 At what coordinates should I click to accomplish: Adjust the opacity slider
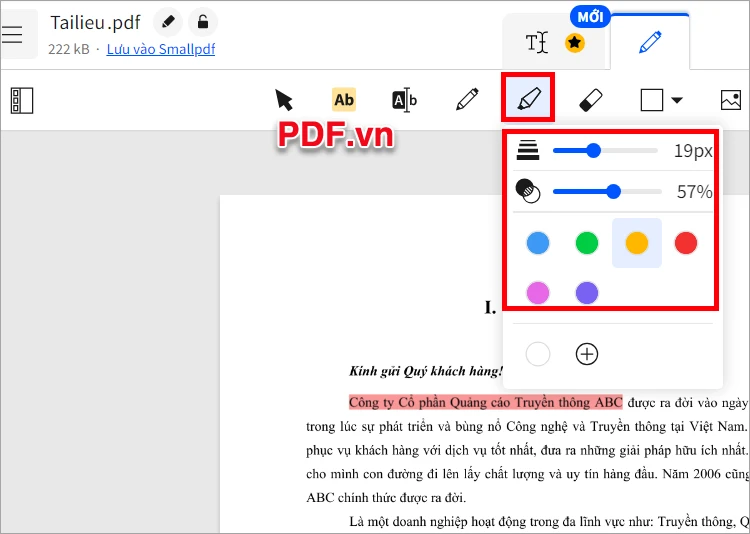(607, 192)
